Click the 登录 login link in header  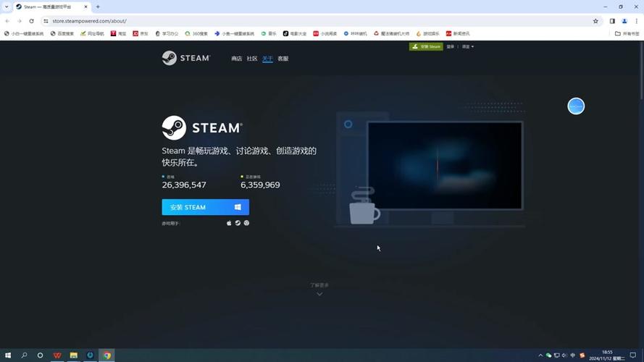click(450, 46)
